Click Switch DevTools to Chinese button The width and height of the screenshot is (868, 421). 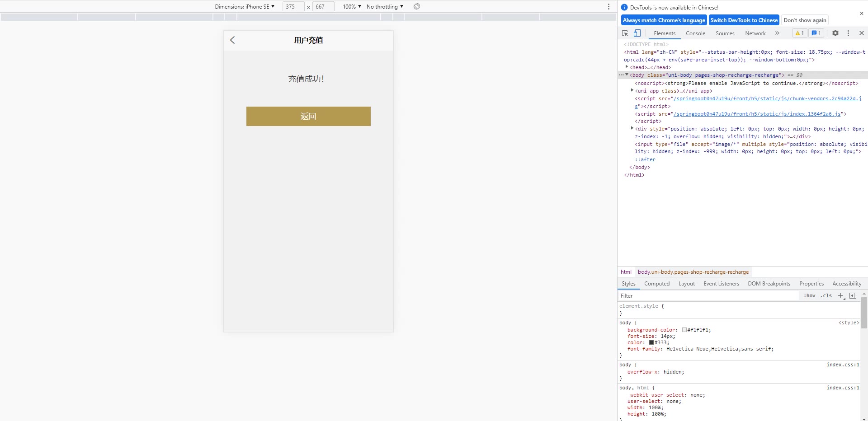744,20
